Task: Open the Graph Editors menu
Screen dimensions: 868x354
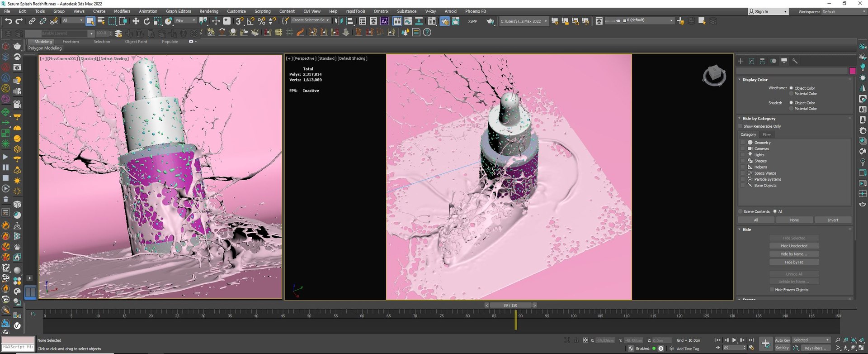Action: (179, 11)
